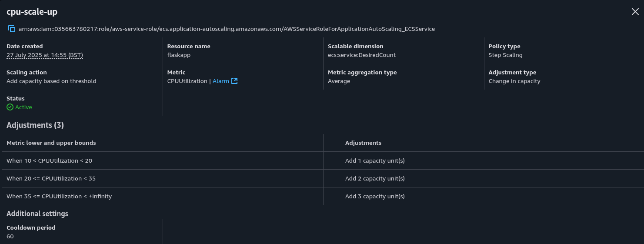Click the Status label
The width and height of the screenshot is (644, 244).
(16, 98)
